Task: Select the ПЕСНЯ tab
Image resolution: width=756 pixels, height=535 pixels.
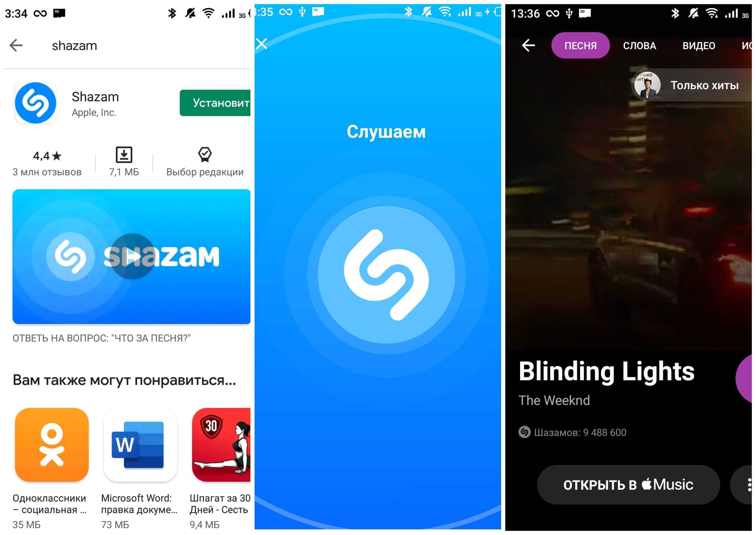Action: click(580, 46)
